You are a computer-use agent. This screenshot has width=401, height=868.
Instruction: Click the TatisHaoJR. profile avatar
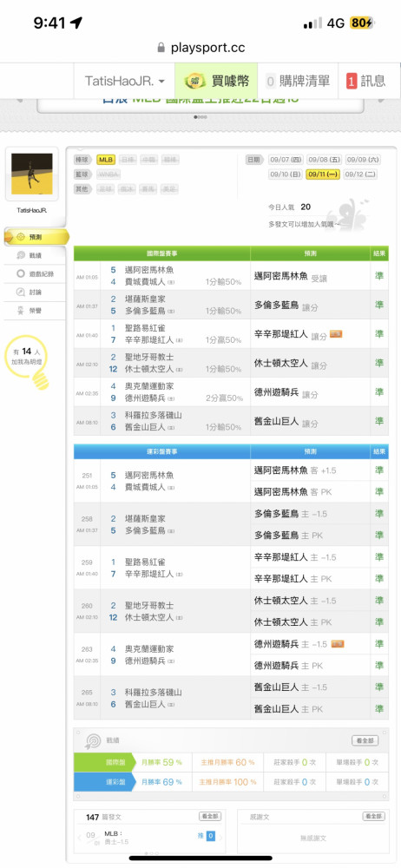pyautogui.click(x=32, y=174)
